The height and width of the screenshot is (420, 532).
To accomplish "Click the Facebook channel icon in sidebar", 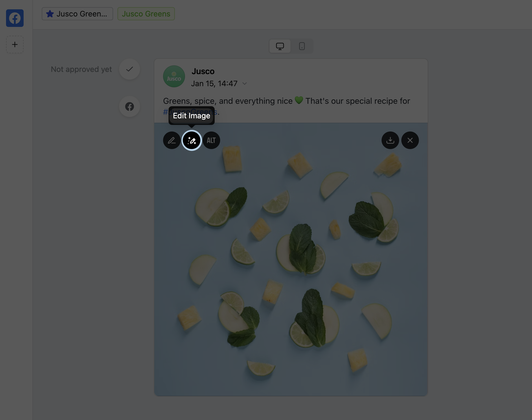I will pyautogui.click(x=15, y=18).
